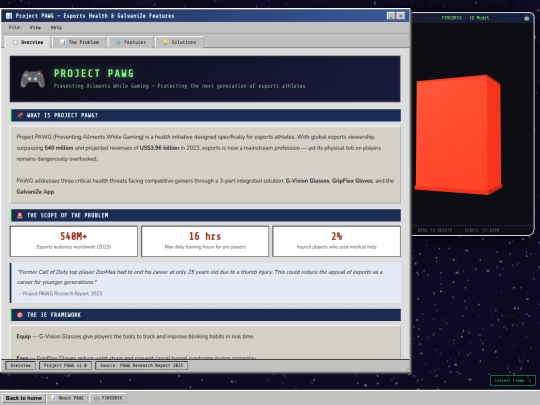
Task: Click the About PAWG taskbar icon
Action: click(x=53, y=398)
